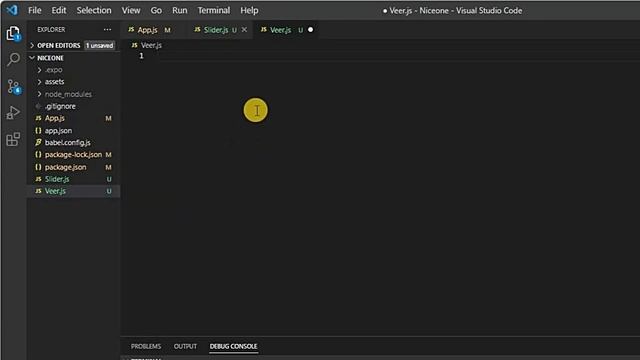Image resolution: width=640 pixels, height=360 pixels.
Task: Switch to the Problems panel tab
Action: (x=146, y=346)
